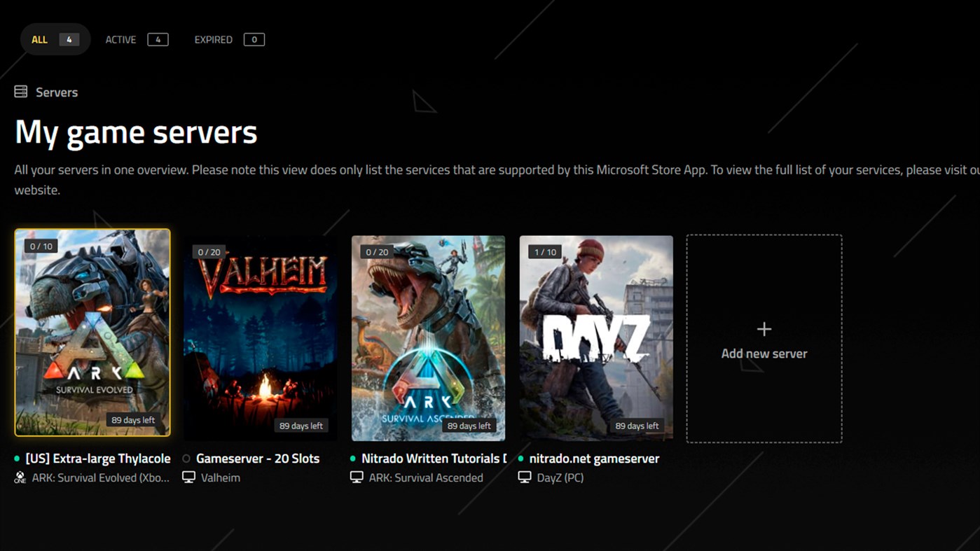
Task: Click the plus icon for adding a server
Action: pos(764,328)
